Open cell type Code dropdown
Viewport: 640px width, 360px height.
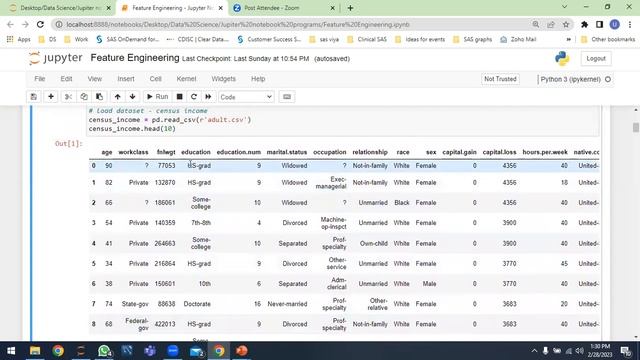(246, 97)
